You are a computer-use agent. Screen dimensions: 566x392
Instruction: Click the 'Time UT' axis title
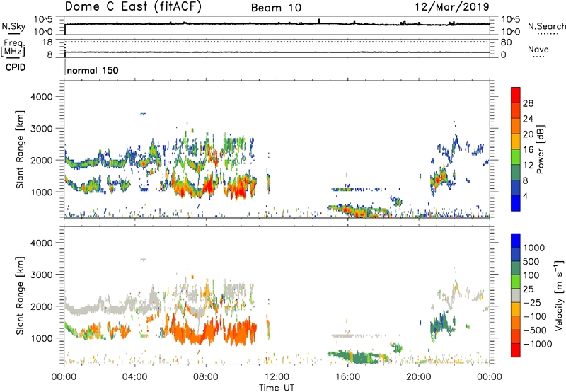click(x=277, y=387)
